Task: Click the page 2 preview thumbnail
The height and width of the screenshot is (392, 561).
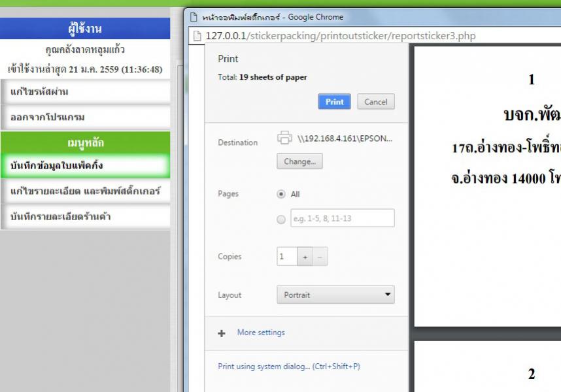Action: [487, 367]
